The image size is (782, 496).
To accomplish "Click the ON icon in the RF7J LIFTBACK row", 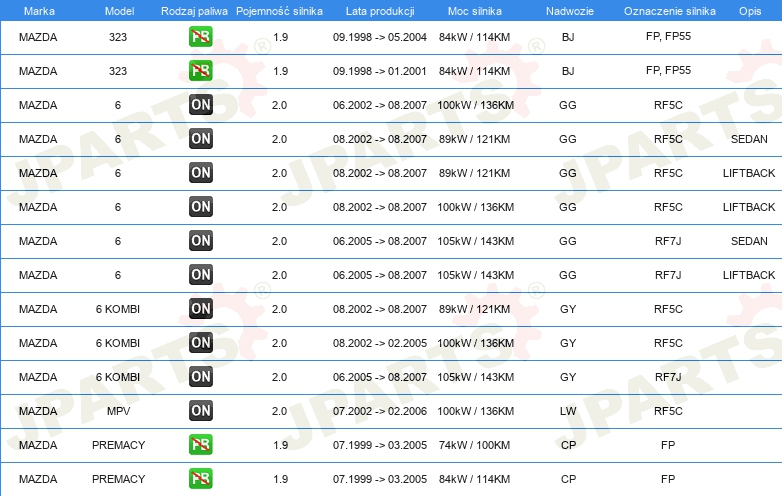I will click(x=200, y=274).
